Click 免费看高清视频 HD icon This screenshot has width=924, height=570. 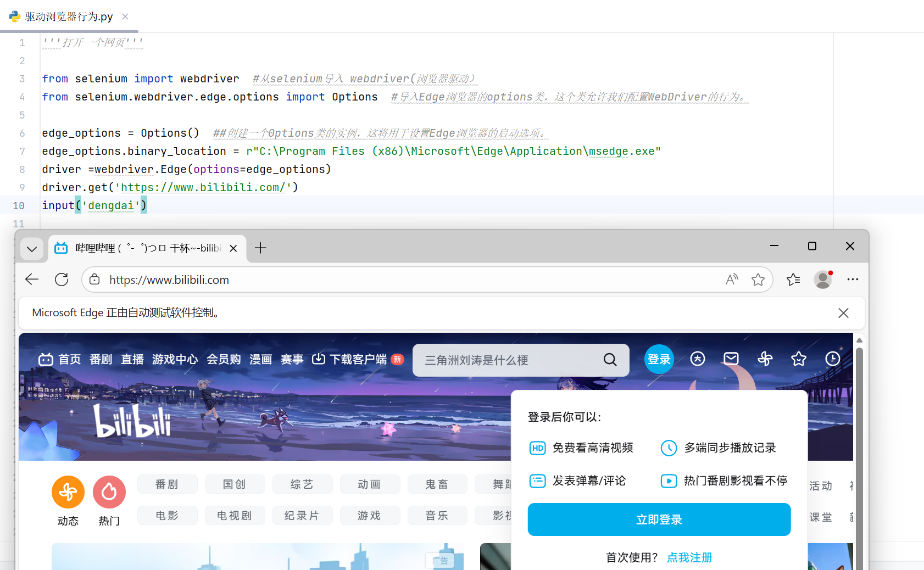(x=538, y=448)
